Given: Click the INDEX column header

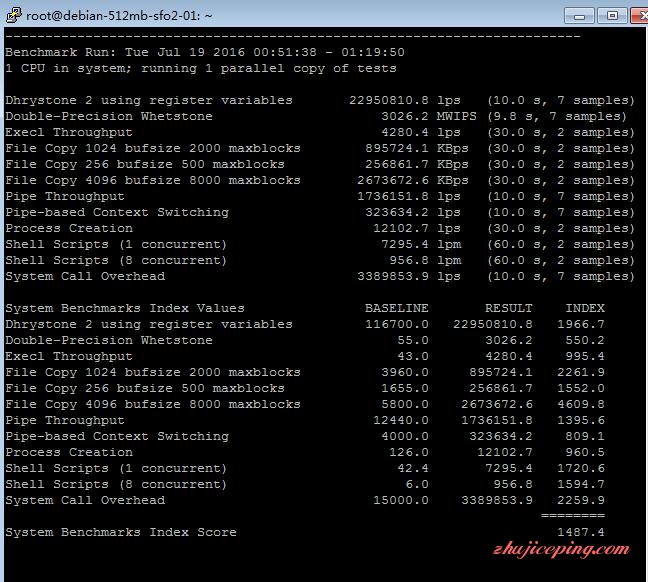Looking at the screenshot, I should [x=585, y=308].
